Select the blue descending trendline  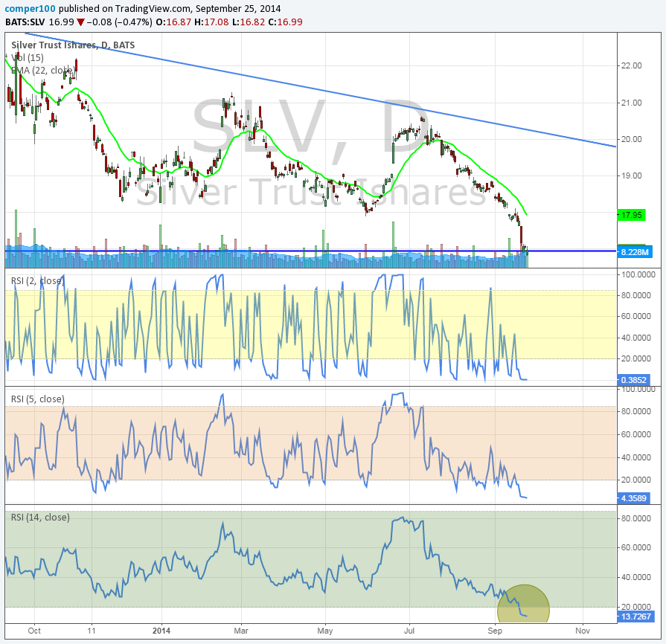tap(320, 90)
